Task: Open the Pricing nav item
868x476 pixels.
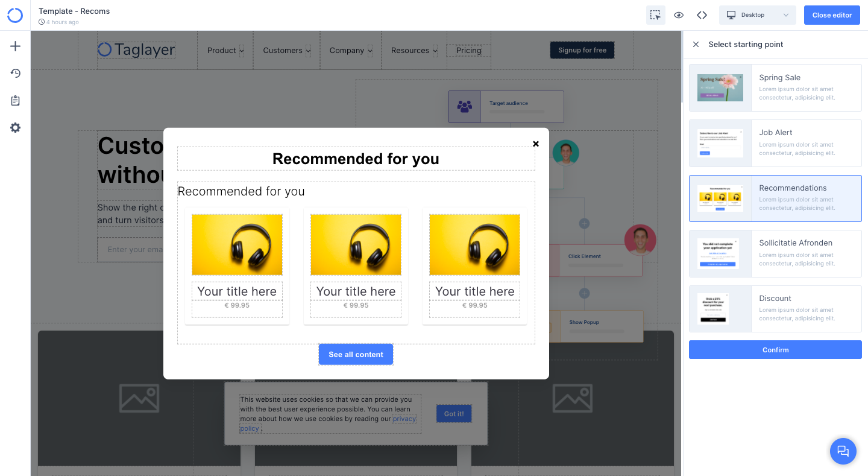Action: point(468,51)
